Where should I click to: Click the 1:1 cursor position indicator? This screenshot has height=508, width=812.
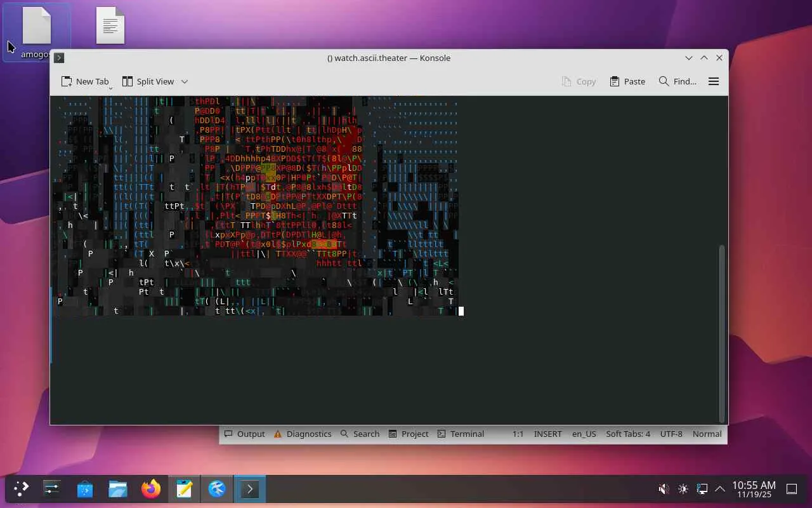[518, 434]
